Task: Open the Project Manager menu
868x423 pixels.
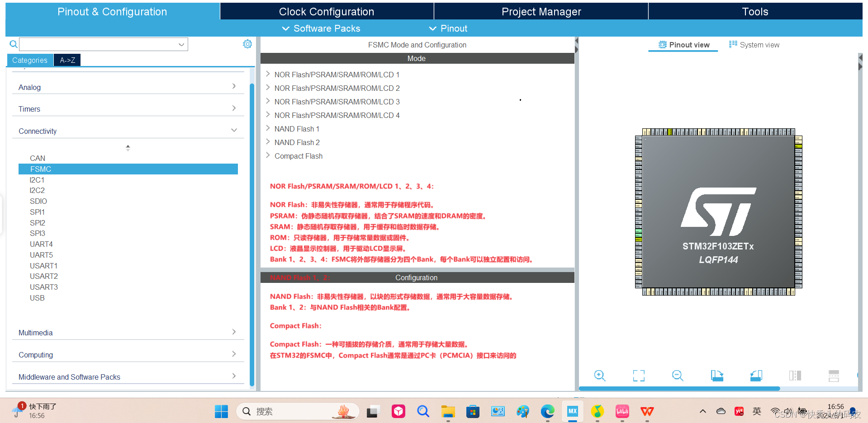Action: pos(541,11)
